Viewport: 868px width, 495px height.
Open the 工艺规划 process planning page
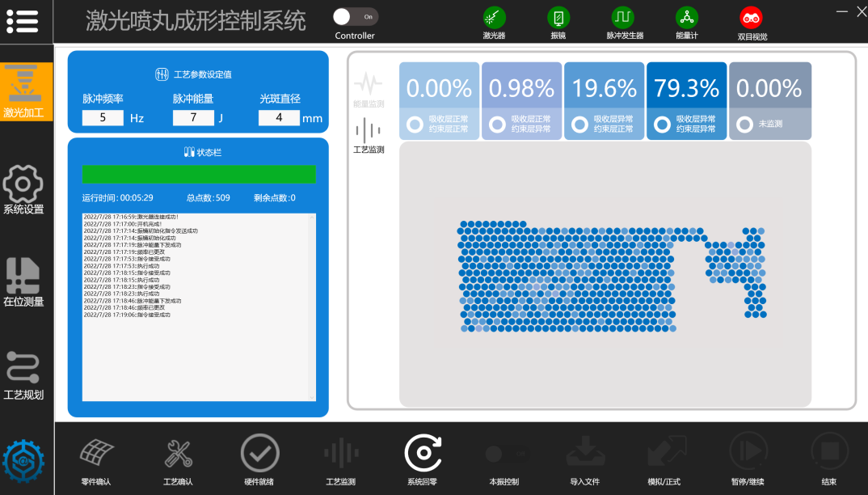click(23, 375)
